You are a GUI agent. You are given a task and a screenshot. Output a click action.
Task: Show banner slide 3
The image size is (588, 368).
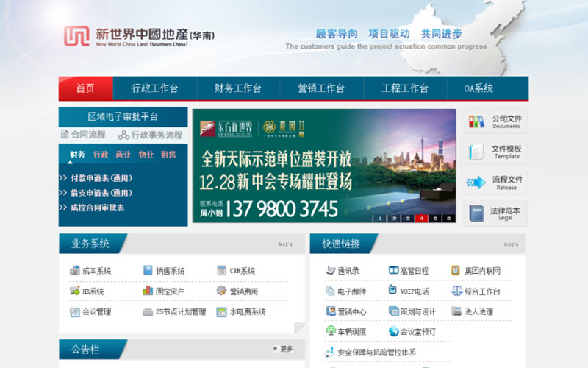point(408,218)
